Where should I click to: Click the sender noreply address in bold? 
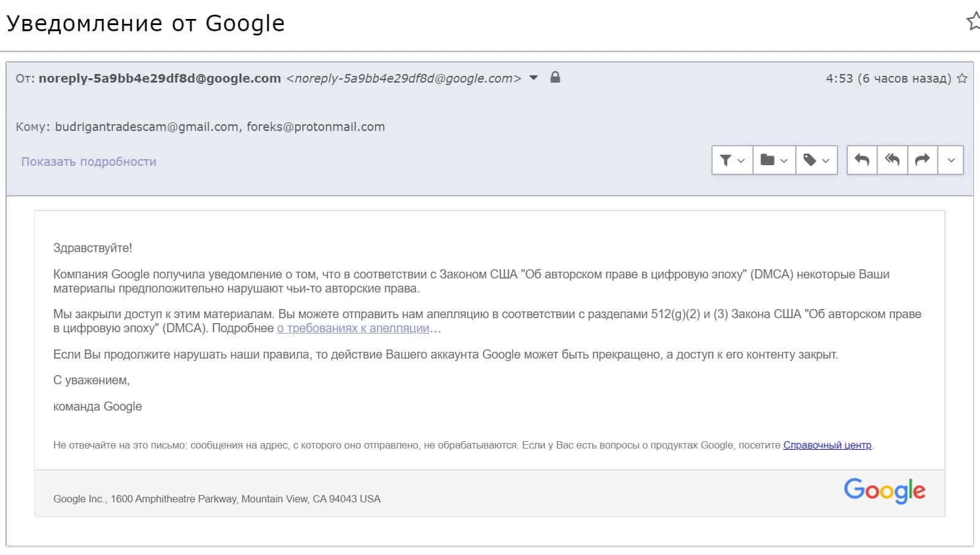point(160,78)
